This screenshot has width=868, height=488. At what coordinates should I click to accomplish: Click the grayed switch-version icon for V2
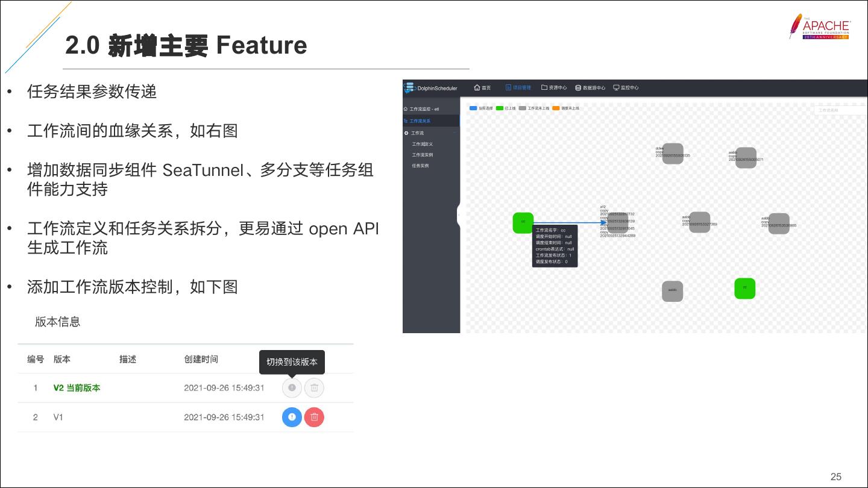point(292,388)
